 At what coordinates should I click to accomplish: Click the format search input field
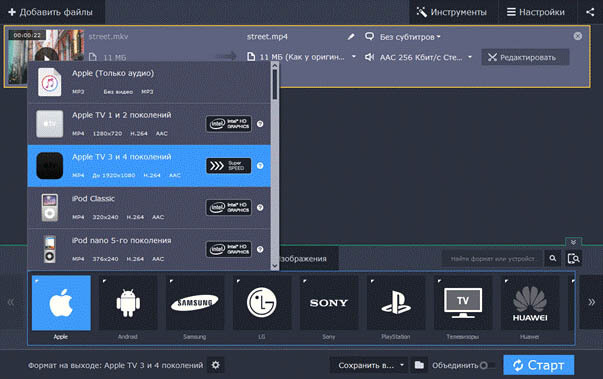(492, 259)
